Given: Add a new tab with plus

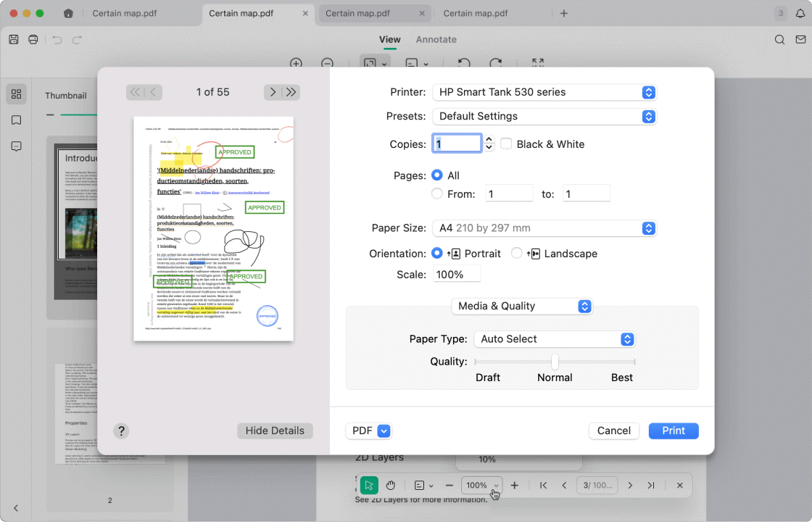Looking at the screenshot, I should 564,14.
